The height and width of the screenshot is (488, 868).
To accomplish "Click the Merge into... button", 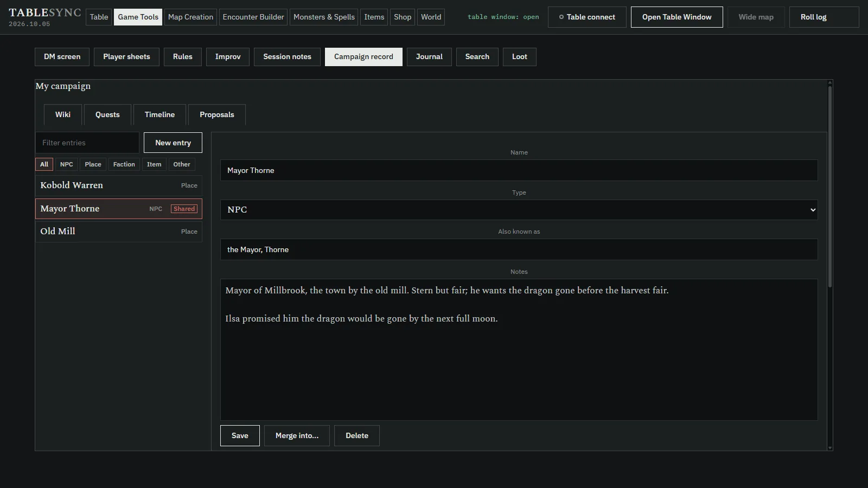I will click(x=297, y=435).
